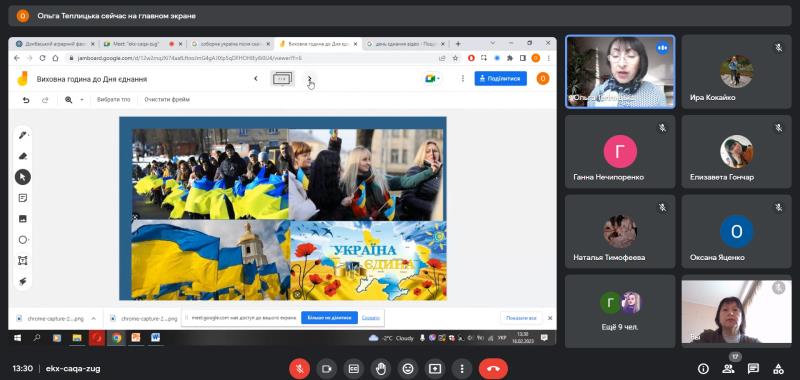Open the Windows notification center icon

(544, 338)
